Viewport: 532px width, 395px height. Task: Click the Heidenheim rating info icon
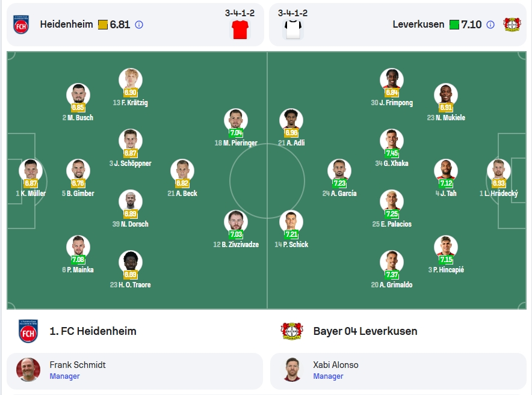click(x=139, y=25)
